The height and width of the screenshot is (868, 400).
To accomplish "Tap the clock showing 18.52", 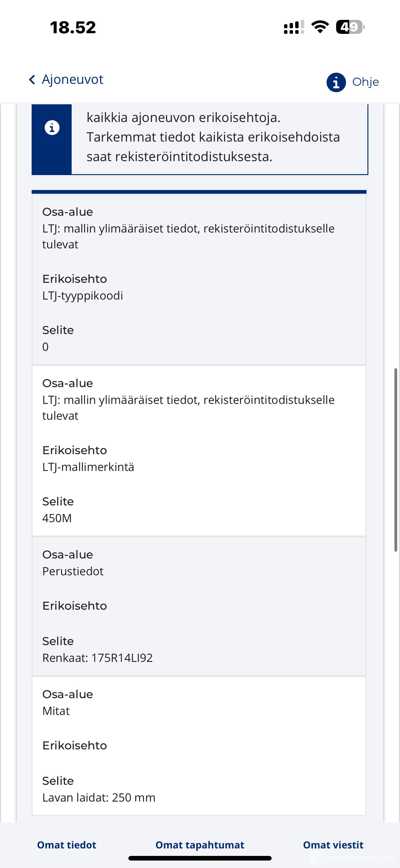I will 73,27.
